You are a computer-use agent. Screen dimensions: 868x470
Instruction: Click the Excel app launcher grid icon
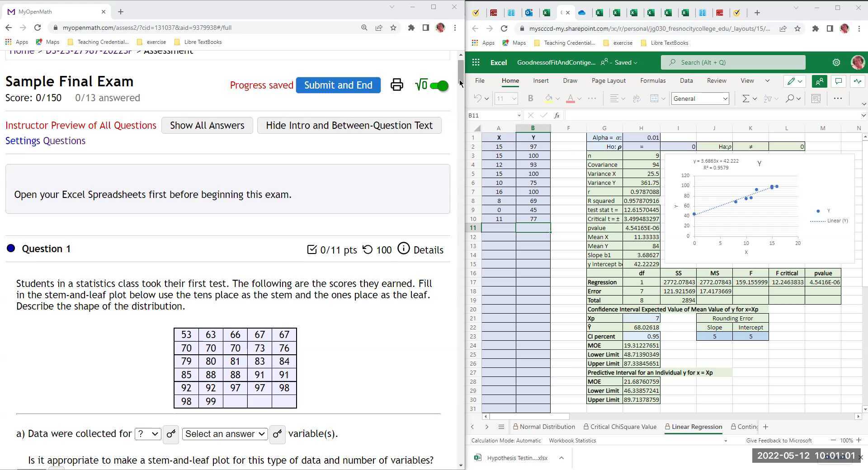point(476,62)
